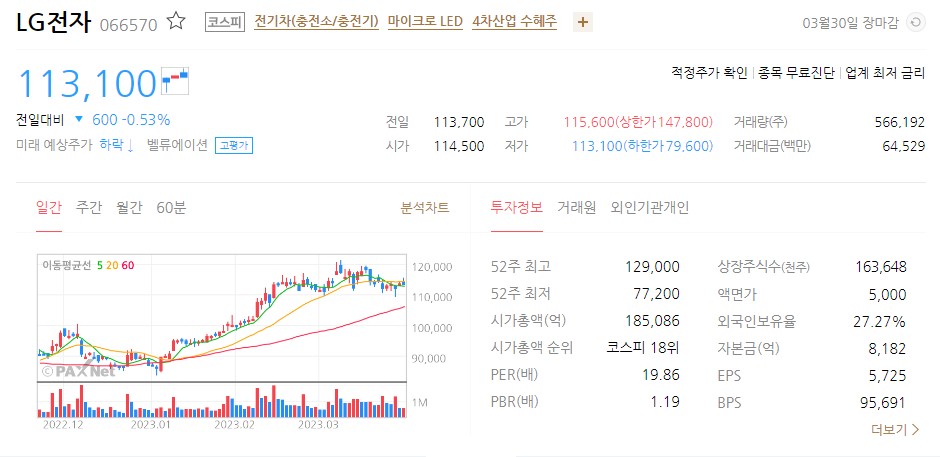Click the plus button to add a theme

point(583,23)
